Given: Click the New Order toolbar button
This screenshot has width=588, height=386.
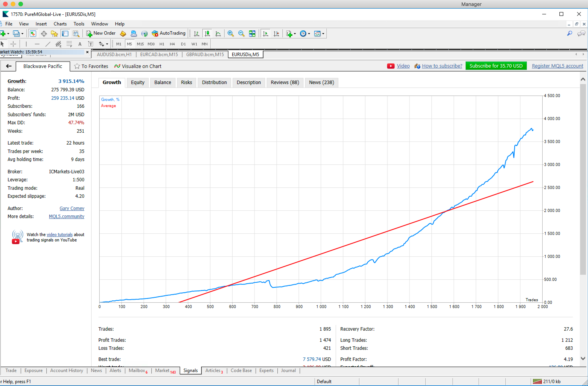Looking at the screenshot, I should point(101,33).
